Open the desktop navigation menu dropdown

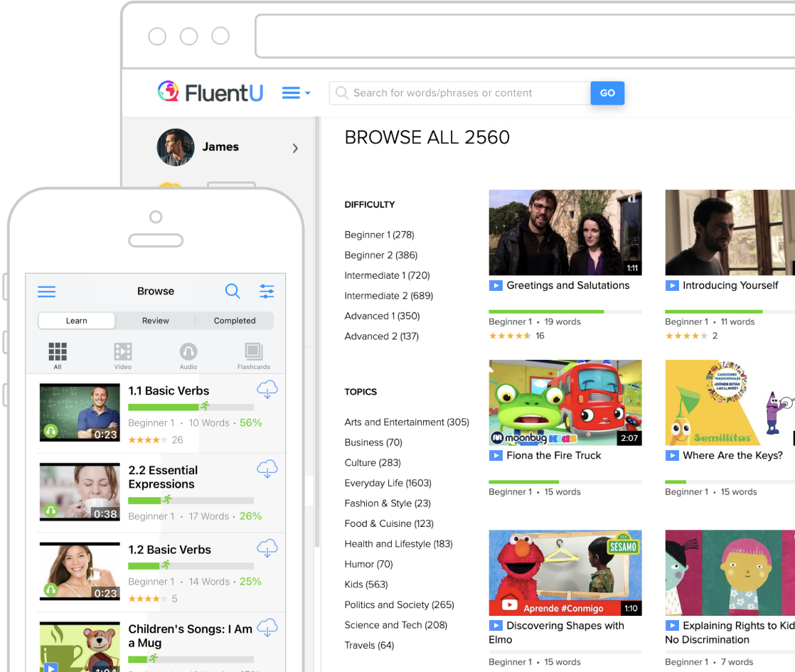coord(296,93)
